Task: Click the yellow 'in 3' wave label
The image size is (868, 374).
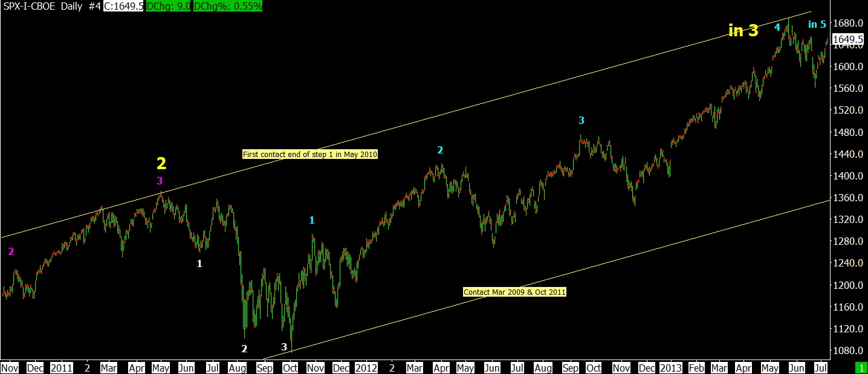Action: coord(743,31)
